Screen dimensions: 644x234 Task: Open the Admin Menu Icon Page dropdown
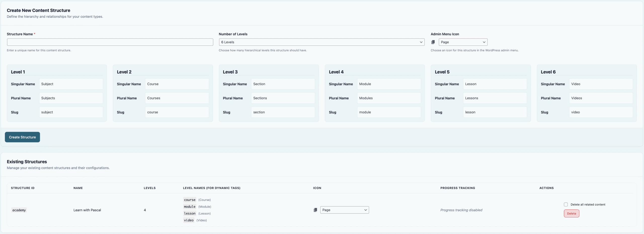[x=463, y=42]
